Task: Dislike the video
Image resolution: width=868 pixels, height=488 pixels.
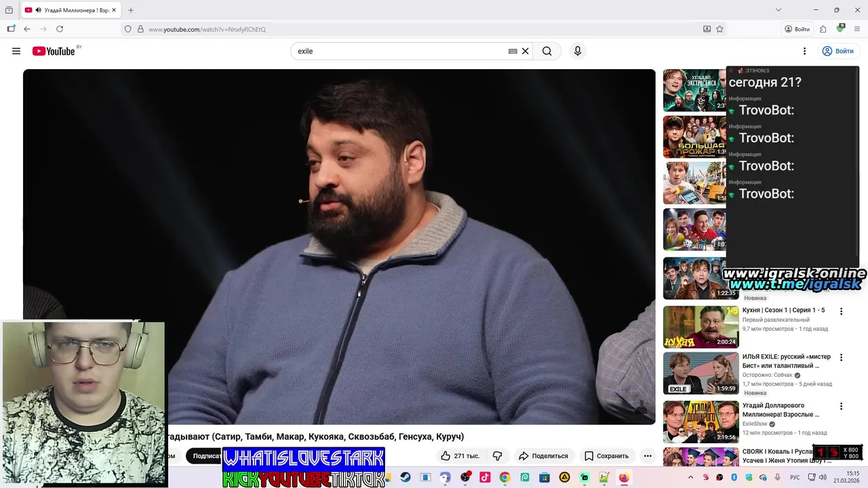Action: (497, 455)
